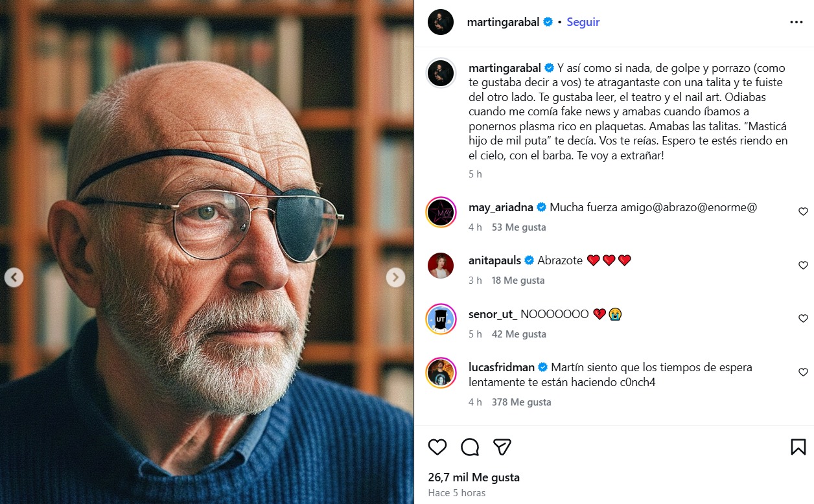The image size is (814, 504).
Task: Open lucasfridman's username link
Action: click(502, 367)
